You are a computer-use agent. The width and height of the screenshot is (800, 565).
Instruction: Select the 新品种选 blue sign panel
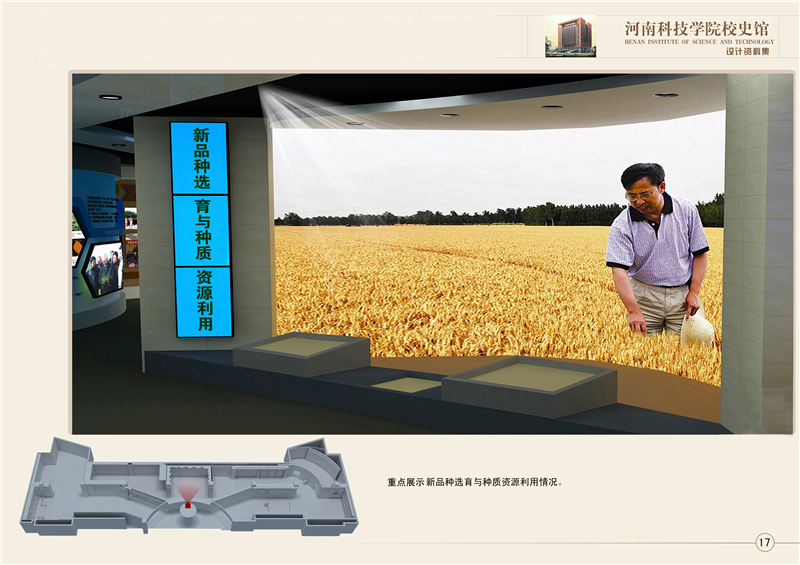click(x=200, y=159)
